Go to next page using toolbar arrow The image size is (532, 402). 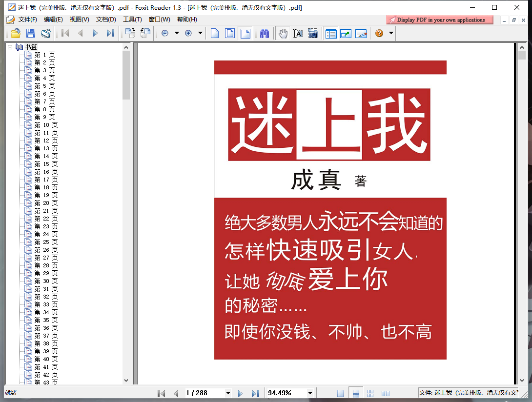pos(95,33)
